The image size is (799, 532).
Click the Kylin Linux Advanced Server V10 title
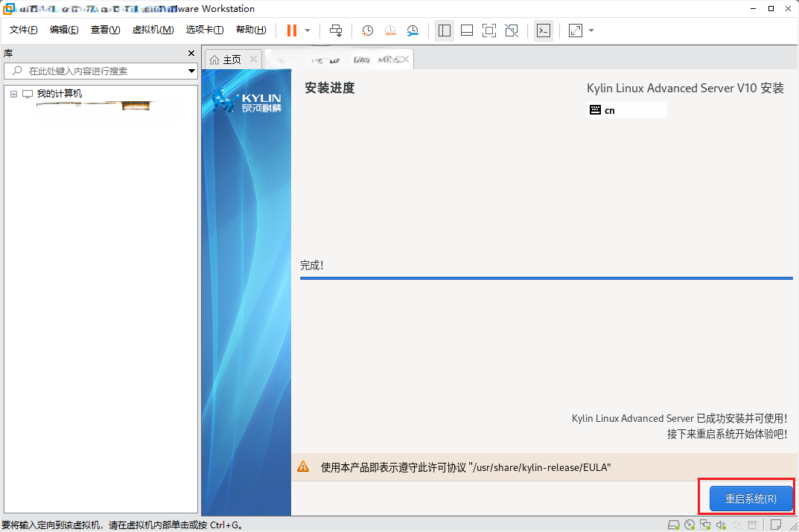pyautogui.click(x=685, y=88)
